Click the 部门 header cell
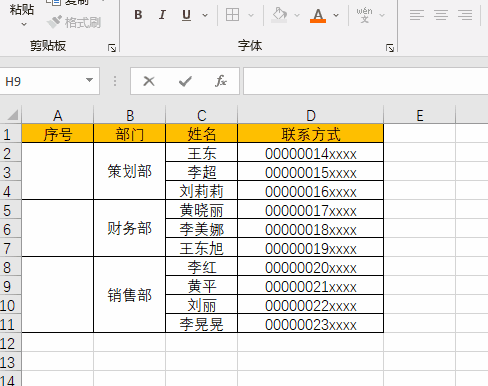The width and height of the screenshot is (488, 386). [x=130, y=134]
